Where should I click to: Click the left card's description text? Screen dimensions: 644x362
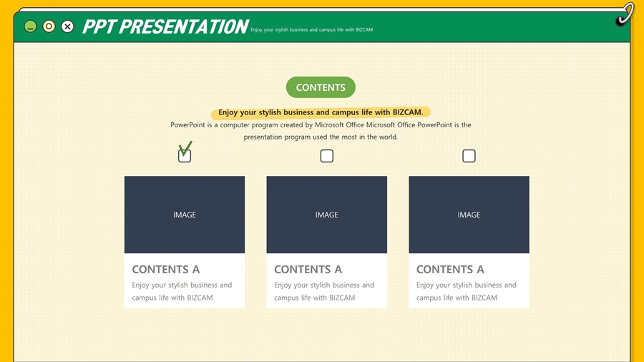182,291
